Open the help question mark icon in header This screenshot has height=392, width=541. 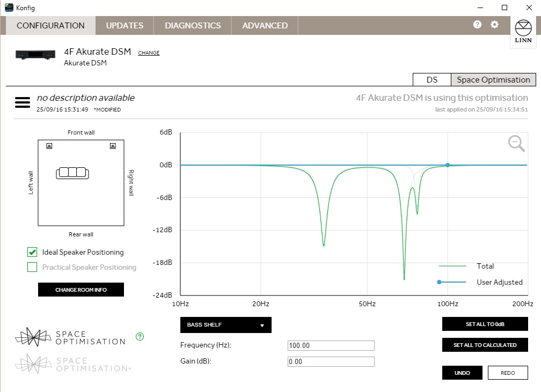(x=477, y=25)
